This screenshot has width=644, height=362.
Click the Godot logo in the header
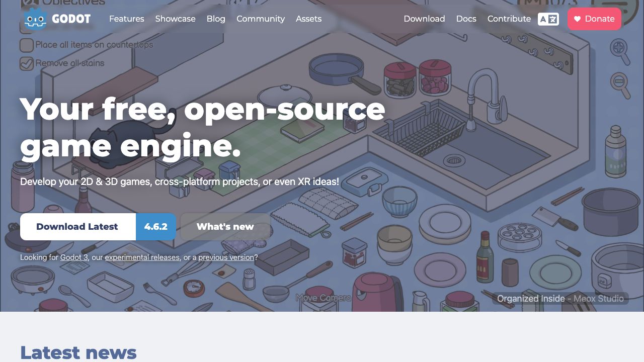pyautogui.click(x=56, y=19)
